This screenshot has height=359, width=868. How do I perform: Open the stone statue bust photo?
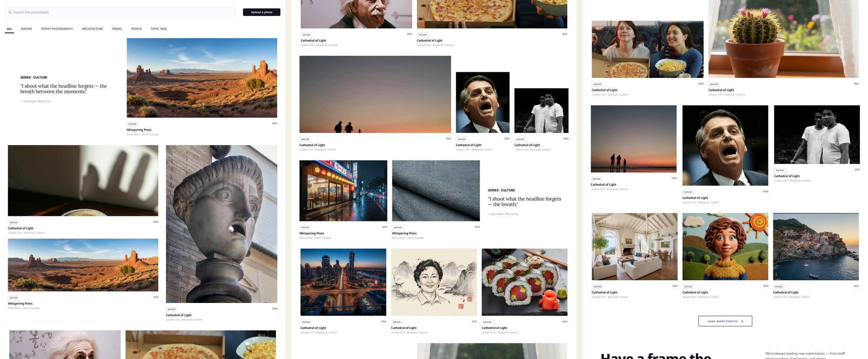[221, 224]
